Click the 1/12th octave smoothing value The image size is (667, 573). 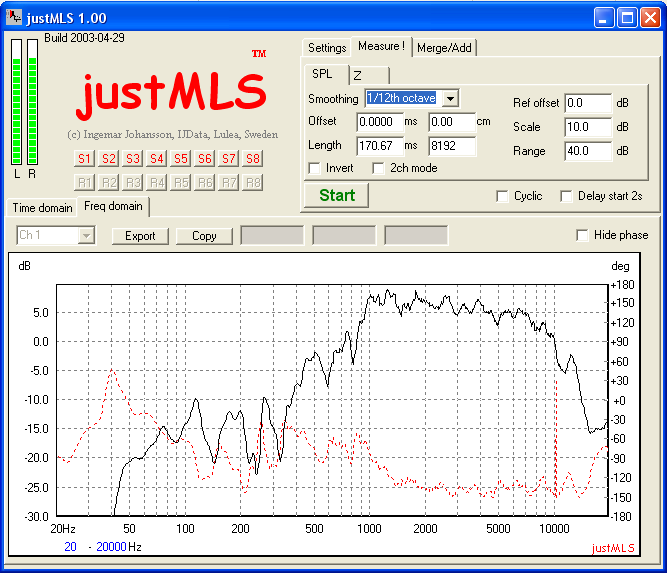coord(401,98)
